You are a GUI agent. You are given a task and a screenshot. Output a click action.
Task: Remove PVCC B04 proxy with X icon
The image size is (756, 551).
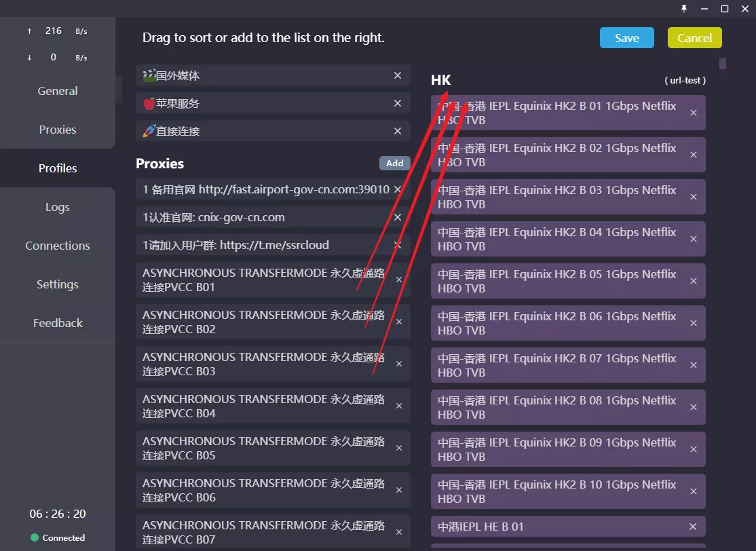(399, 406)
